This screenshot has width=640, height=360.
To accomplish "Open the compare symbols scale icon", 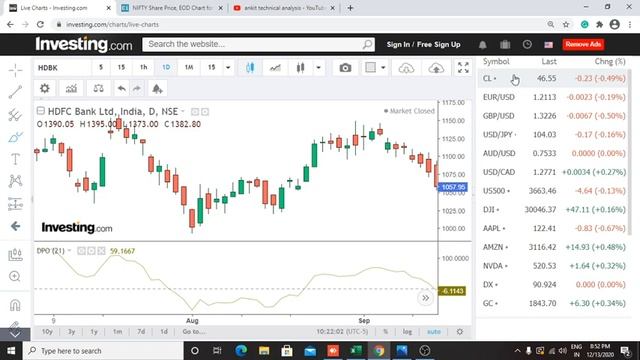I will point(98,89).
